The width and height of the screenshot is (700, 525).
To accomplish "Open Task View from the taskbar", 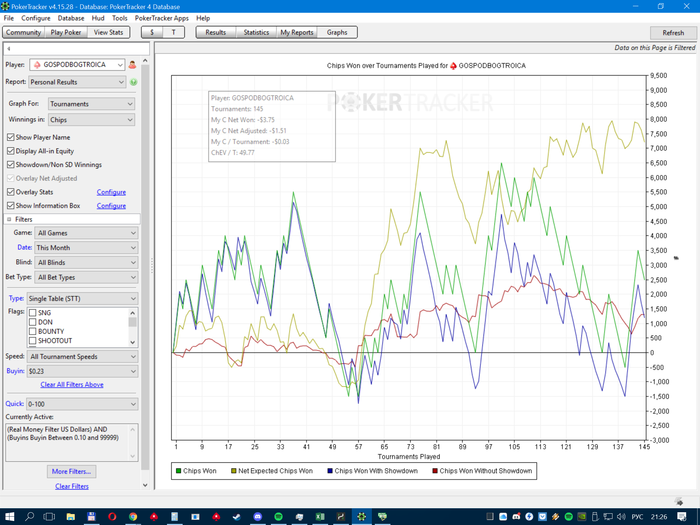I will click(x=49, y=517).
